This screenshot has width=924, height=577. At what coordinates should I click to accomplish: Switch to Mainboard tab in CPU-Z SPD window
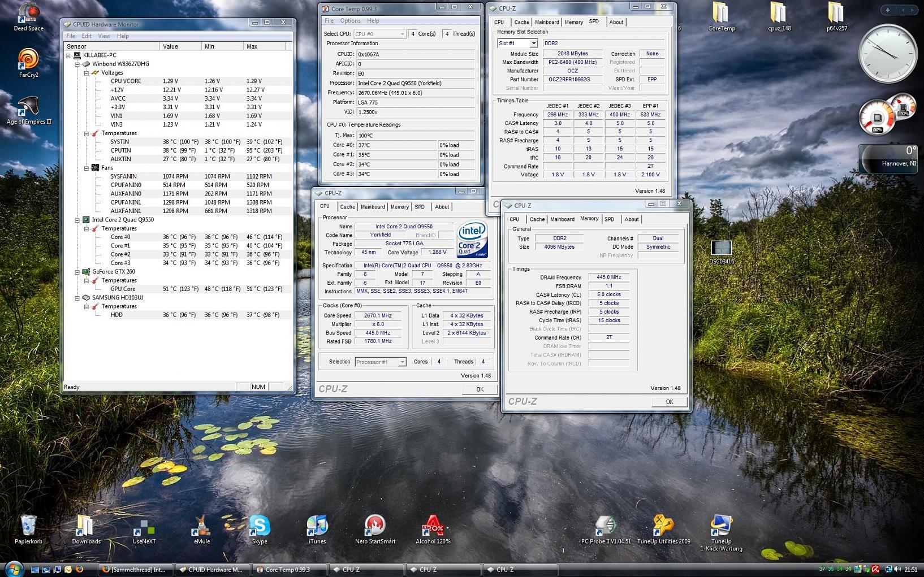pos(547,23)
